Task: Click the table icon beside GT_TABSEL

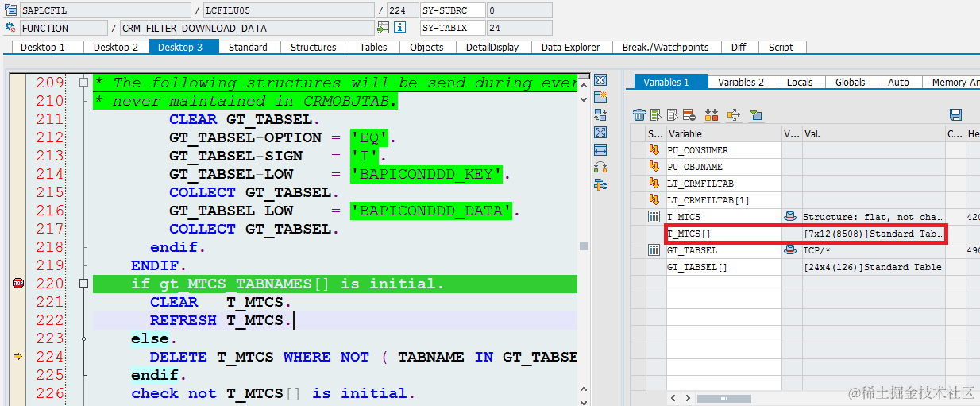Action: tap(654, 249)
